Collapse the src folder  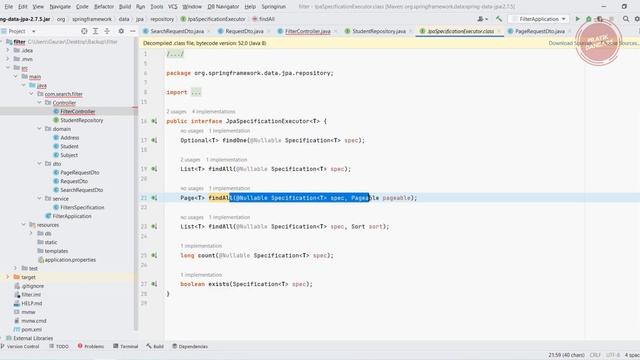pyautogui.click(x=7, y=68)
